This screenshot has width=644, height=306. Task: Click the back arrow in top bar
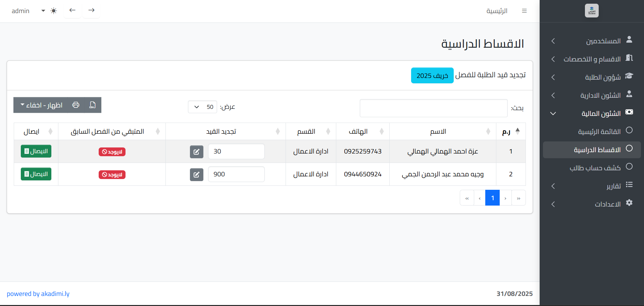(72, 10)
